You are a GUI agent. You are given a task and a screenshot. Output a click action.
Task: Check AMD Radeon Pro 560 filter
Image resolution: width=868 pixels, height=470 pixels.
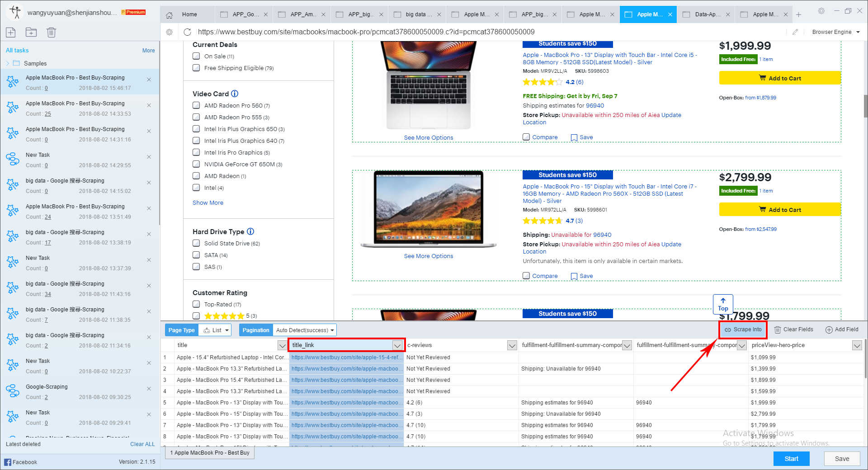[196, 105]
